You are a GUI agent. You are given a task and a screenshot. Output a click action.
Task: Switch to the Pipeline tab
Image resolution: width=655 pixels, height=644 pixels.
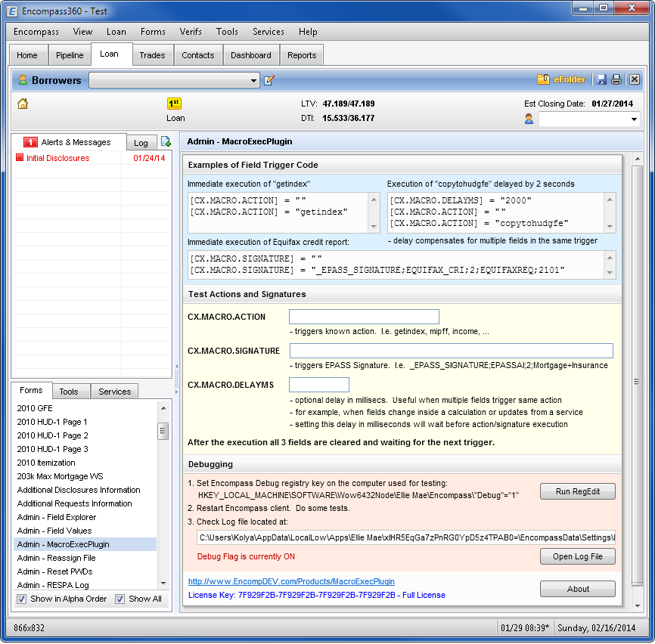[x=70, y=55]
